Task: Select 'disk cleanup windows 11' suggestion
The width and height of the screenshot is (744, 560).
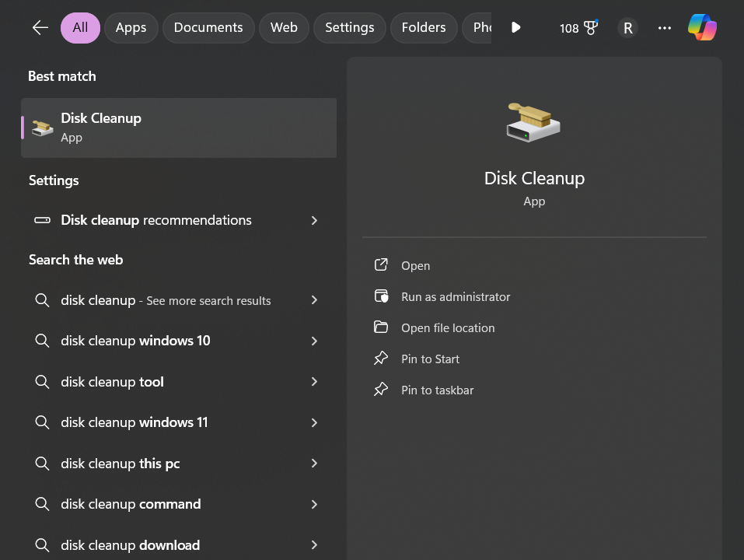Action: [x=179, y=422]
